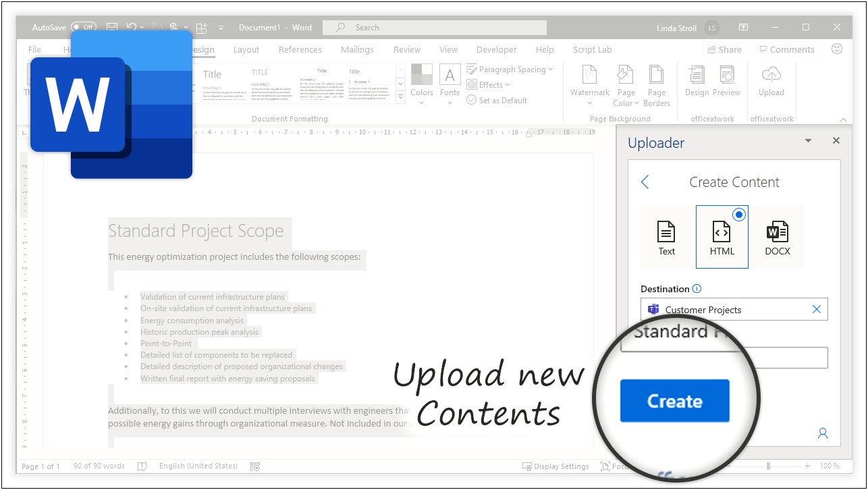
Task: Click the Search box in title bar
Action: tap(435, 28)
